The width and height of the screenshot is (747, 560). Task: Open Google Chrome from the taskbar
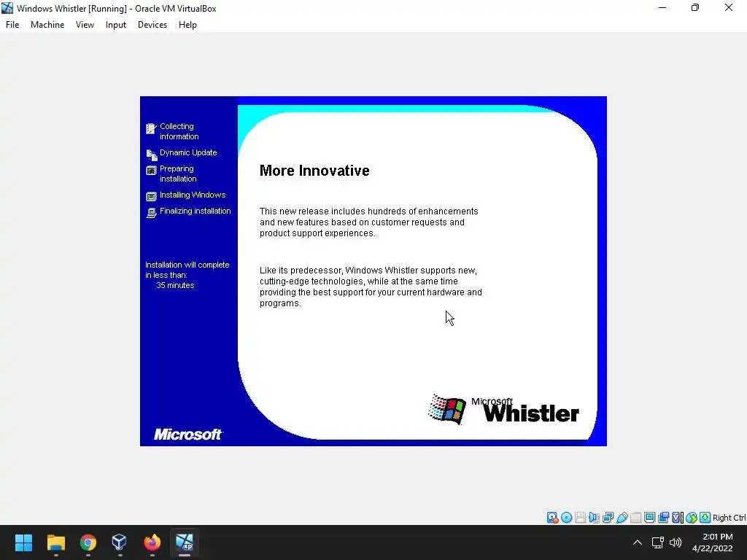(88, 542)
